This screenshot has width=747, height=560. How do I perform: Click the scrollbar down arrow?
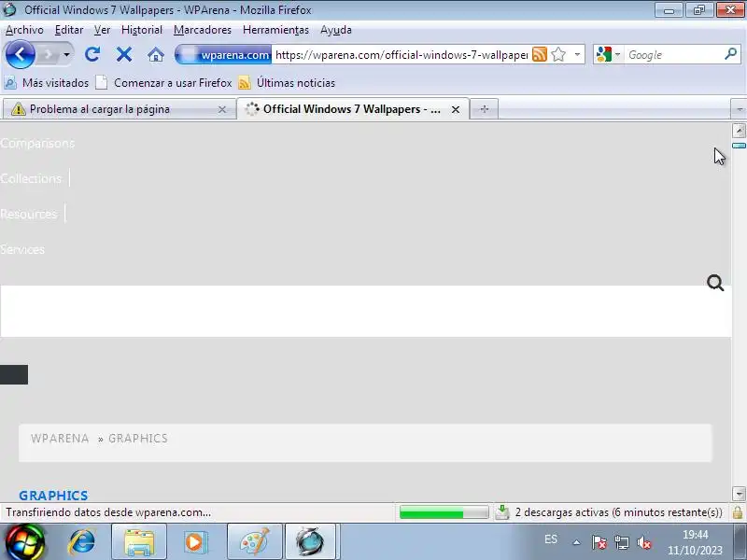[x=739, y=494]
